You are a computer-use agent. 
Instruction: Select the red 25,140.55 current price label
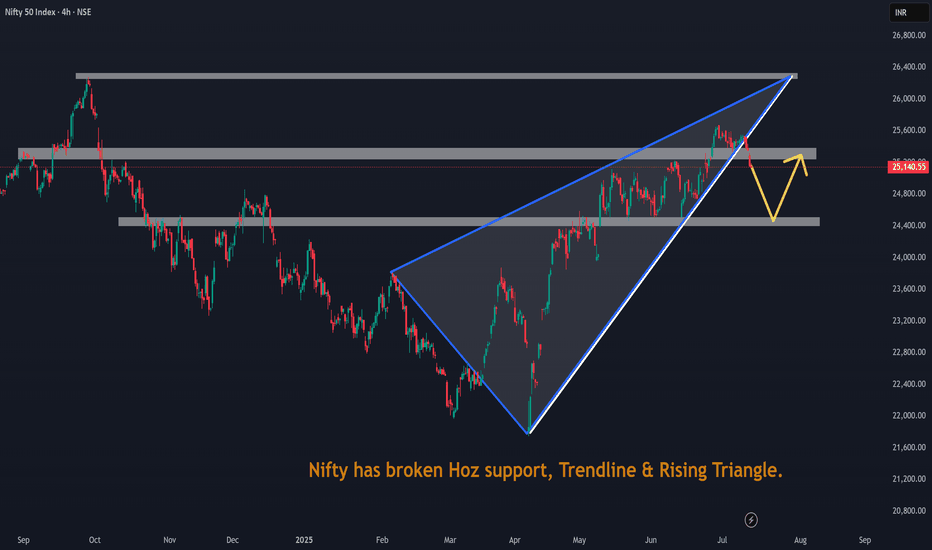pyautogui.click(x=908, y=167)
